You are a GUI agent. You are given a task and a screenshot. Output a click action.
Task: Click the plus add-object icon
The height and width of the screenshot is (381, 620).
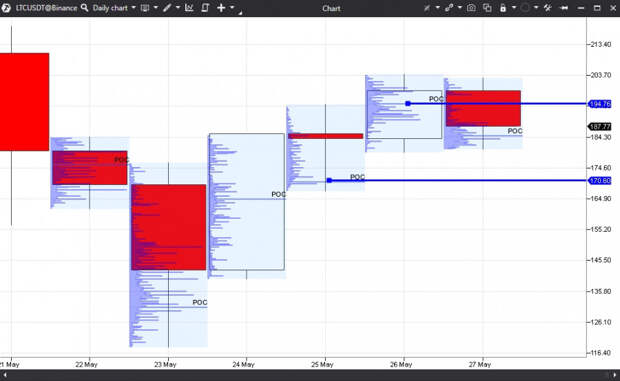(221, 8)
